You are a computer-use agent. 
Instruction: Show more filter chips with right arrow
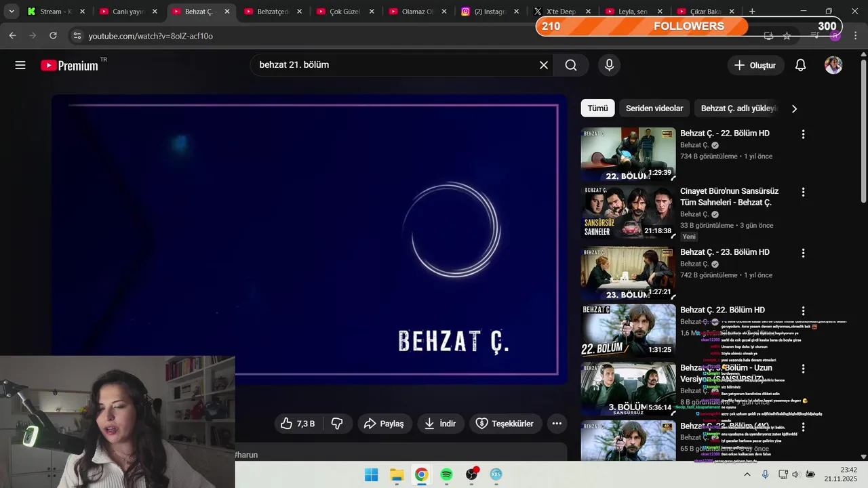794,108
